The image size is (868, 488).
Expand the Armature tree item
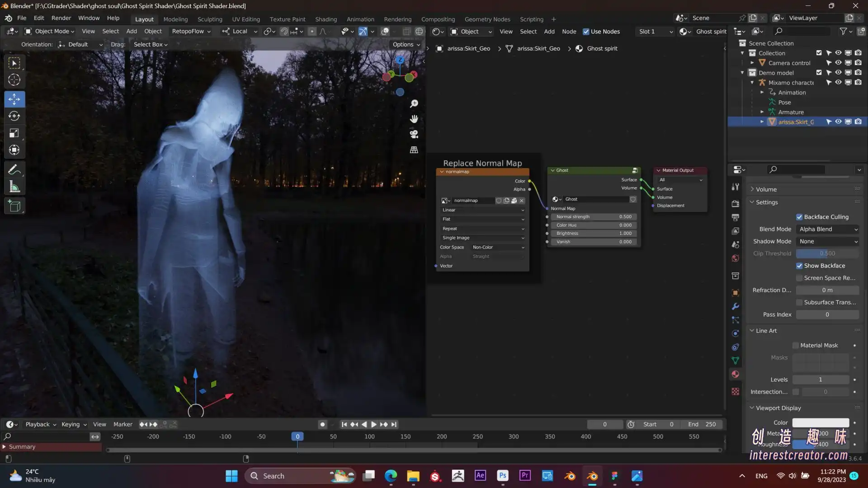coord(762,112)
